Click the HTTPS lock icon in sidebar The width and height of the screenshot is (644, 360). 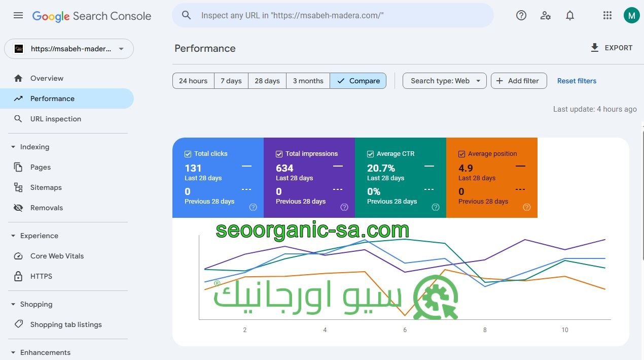18,276
